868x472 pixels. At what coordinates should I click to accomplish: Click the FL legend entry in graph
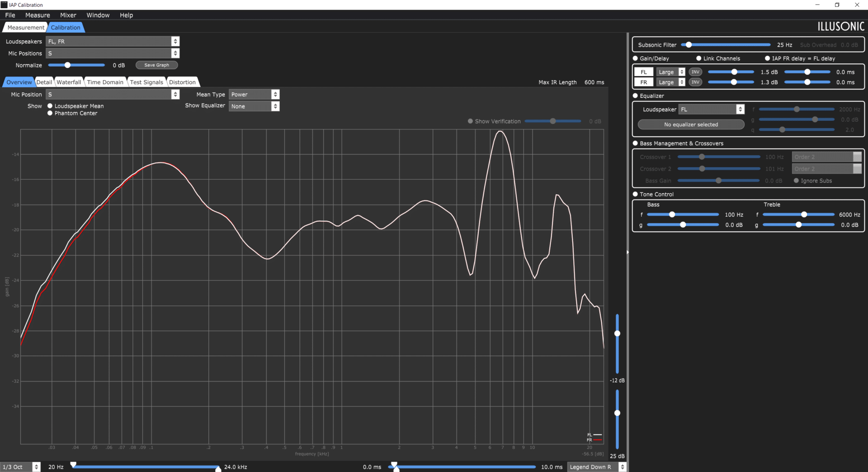click(x=594, y=435)
